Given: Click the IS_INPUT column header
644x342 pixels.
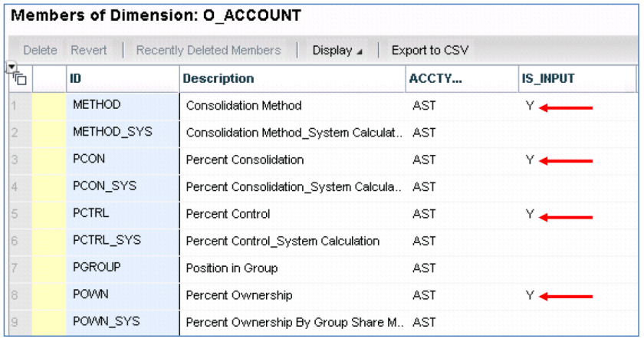Looking at the screenshot, I should (575, 78).
